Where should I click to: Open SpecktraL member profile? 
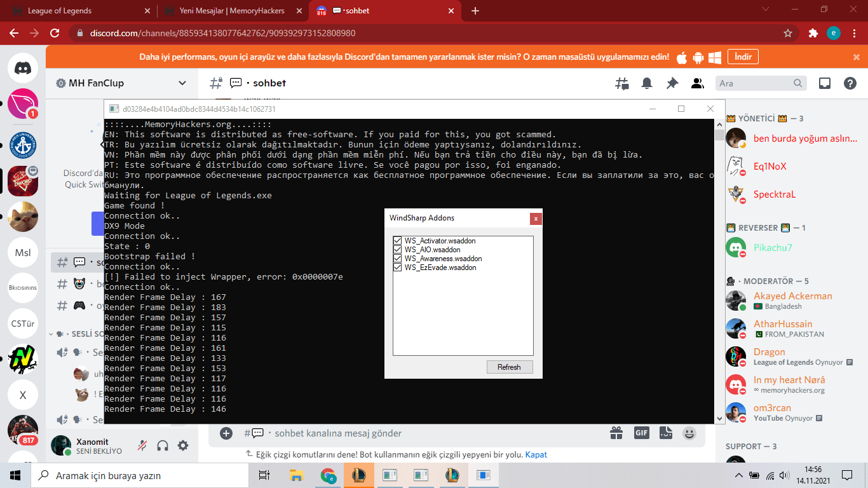[x=792, y=194]
